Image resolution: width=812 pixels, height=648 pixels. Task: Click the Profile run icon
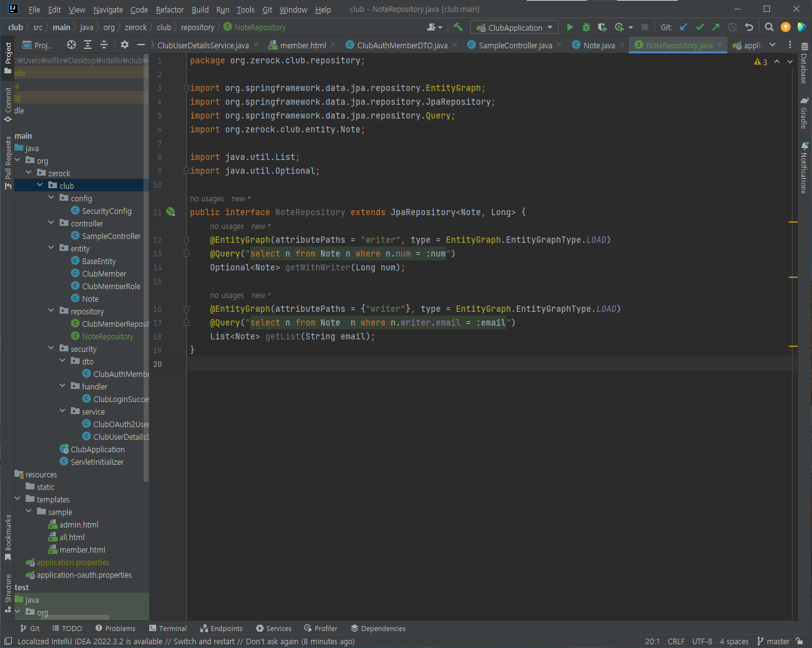(620, 27)
